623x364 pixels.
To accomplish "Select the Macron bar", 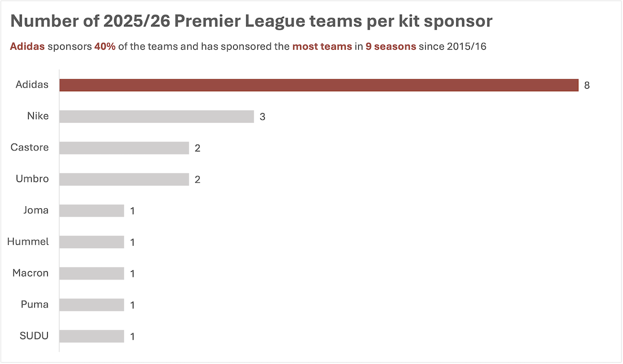I will click(x=91, y=273).
